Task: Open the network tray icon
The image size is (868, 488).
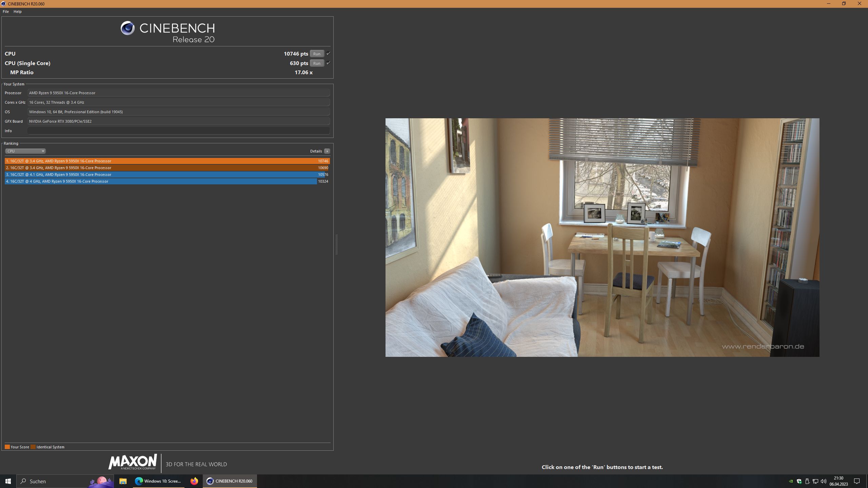Action: [x=815, y=481]
